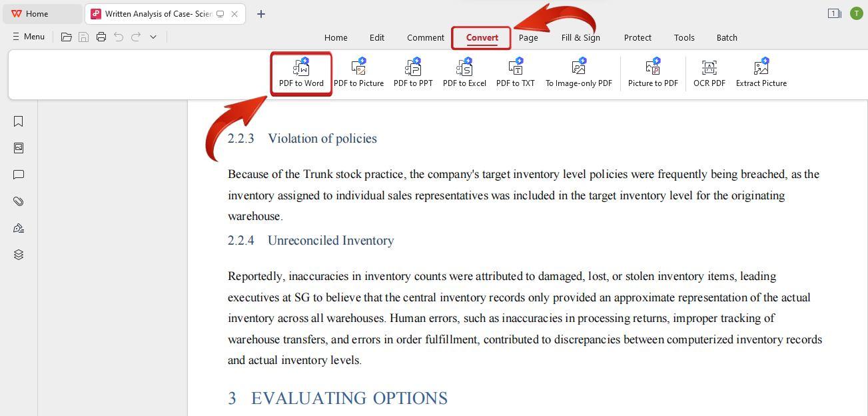This screenshot has height=416, width=868.
Task: Open the green user profile avatar
Action: click(857, 13)
